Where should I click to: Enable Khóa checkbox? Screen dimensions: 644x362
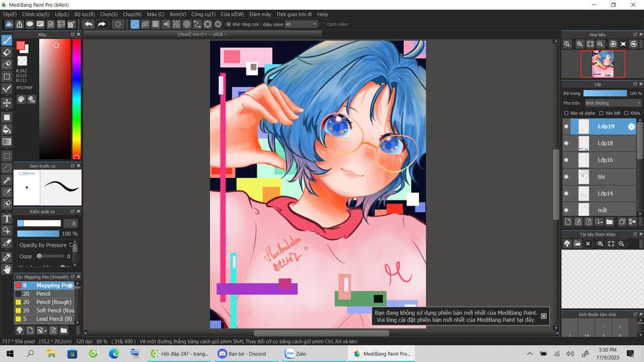pyautogui.click(x=626, y=113)
